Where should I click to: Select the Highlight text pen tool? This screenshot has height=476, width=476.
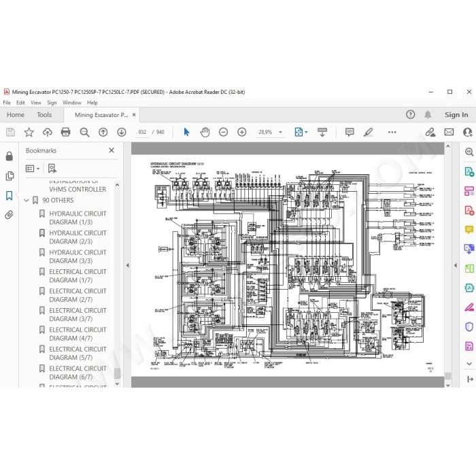pyautogui.click(x=368, y=132)
